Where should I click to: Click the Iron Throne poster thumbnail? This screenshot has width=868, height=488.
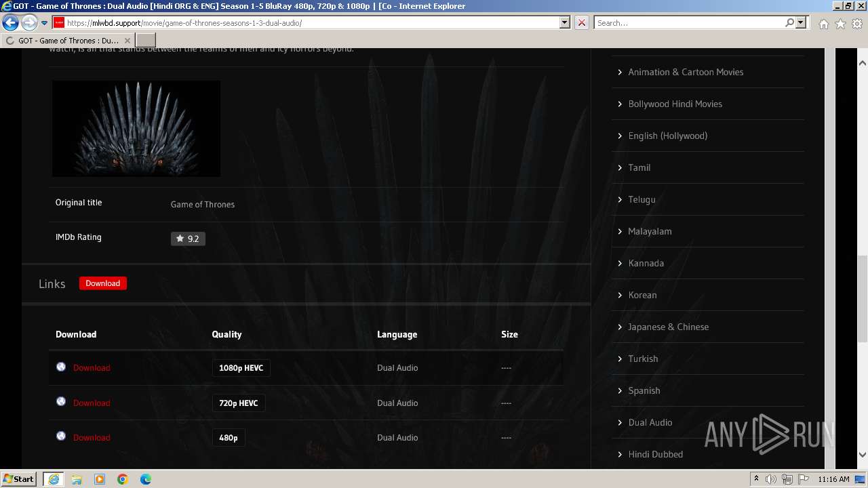tap(136, 129)
